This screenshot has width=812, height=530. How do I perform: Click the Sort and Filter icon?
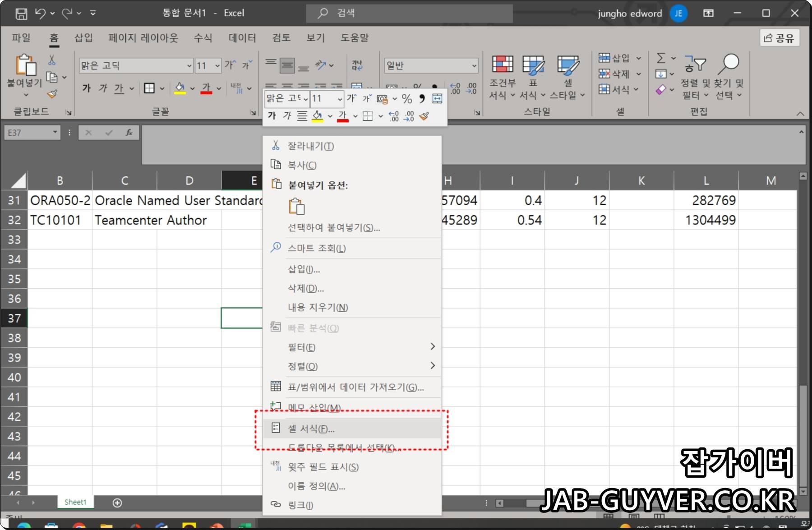click(x=695, y=64)
